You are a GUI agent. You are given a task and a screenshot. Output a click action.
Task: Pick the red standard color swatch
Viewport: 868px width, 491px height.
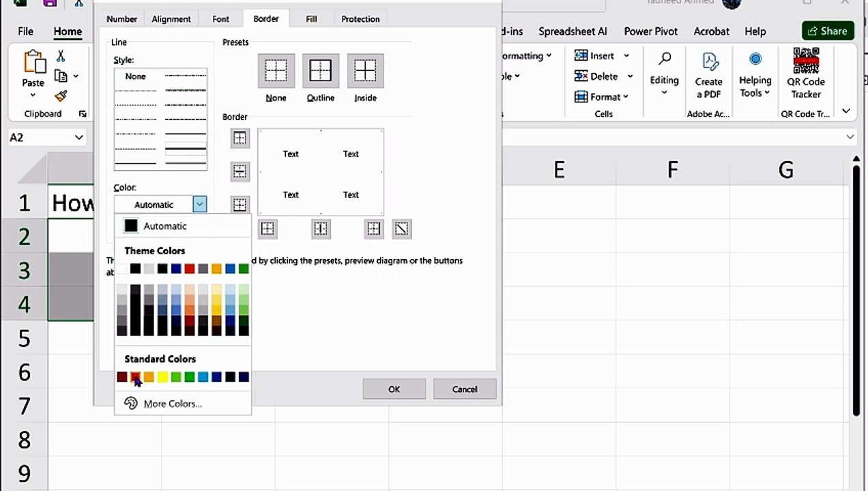(x=135, y=377)
